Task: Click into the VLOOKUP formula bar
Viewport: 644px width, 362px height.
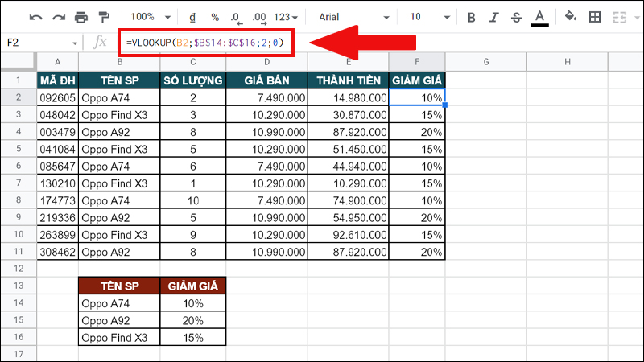Action: 205,43
